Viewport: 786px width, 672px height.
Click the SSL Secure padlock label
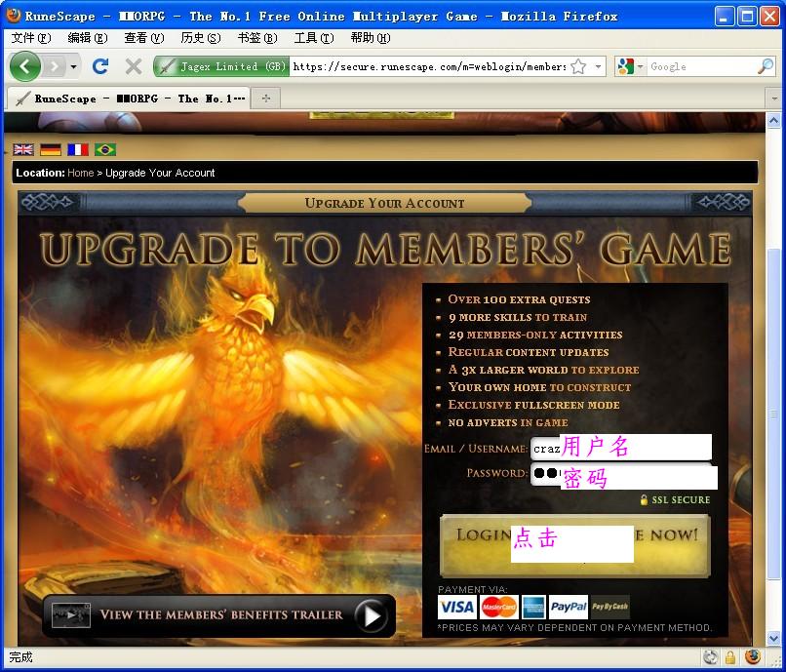pyautogui.click(x=675, y=499)
